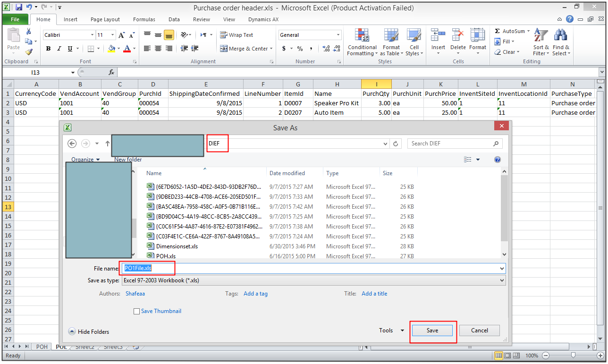Click the Save button
This screenshot has width=608, height=364.
click(x=432, y=330)
